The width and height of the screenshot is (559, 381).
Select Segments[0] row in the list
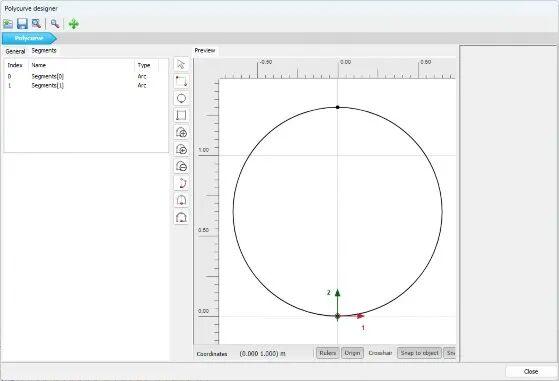[x=86, y=76]
